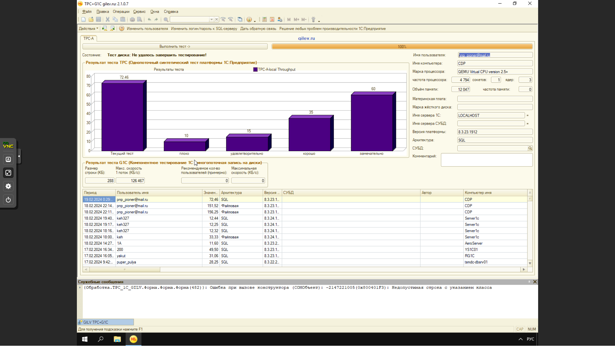The height and width of the screenshot is (364, 615).
Task: Expand the service message error entry
Action: [80, 287]
